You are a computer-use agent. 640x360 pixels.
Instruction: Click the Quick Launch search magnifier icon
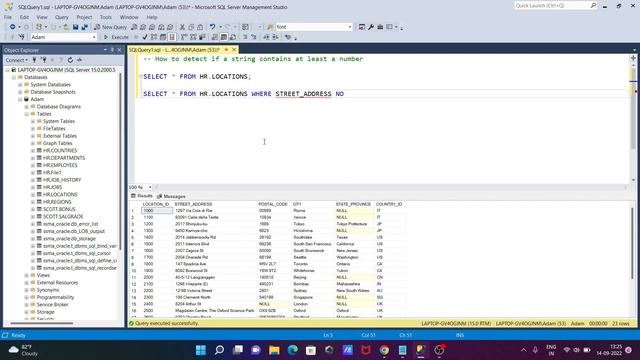[593, 6]
